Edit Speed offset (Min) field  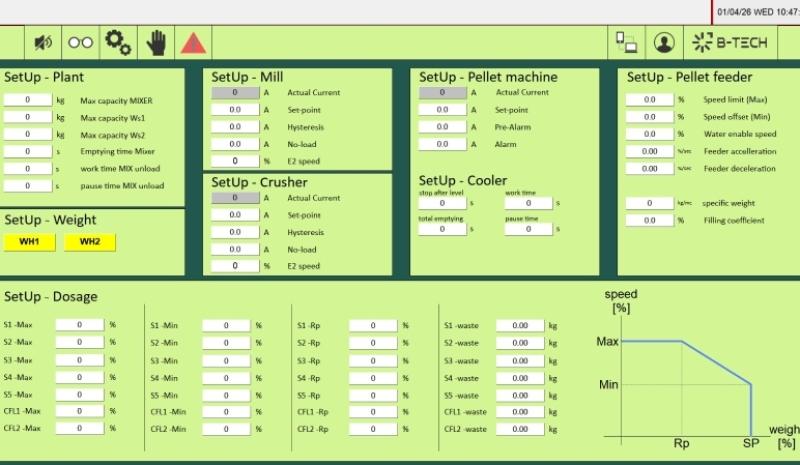(649, 117)
